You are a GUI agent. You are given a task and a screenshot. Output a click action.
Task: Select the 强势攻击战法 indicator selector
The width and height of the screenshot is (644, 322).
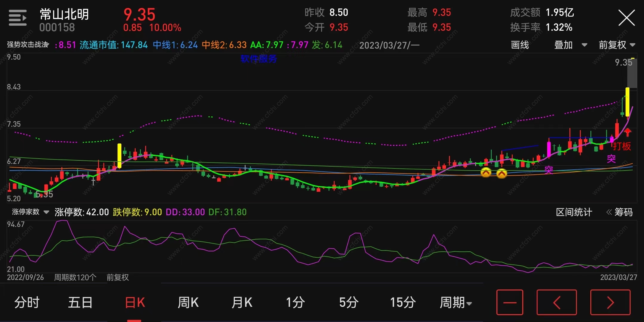(28, 45)
